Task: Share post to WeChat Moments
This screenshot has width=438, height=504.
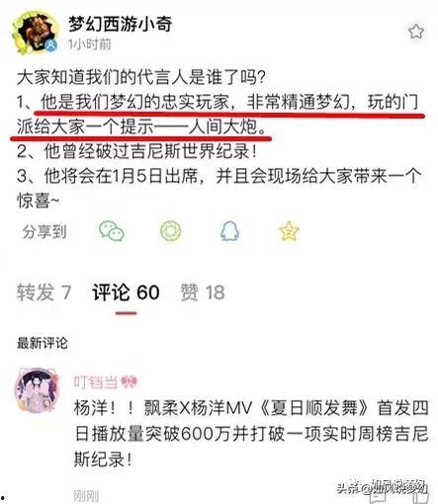Action: 170,231
